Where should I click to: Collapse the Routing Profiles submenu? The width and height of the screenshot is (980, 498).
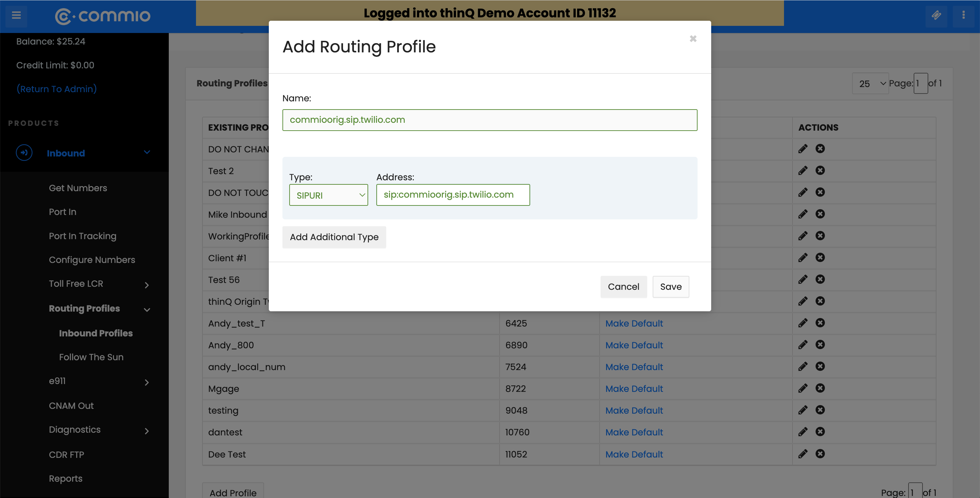[147, 310]
